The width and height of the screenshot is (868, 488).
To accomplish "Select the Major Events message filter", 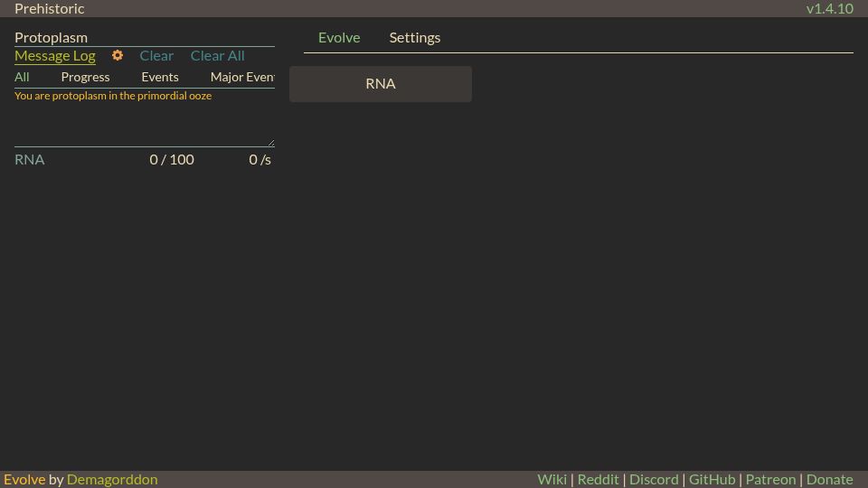I will [242, 77].
